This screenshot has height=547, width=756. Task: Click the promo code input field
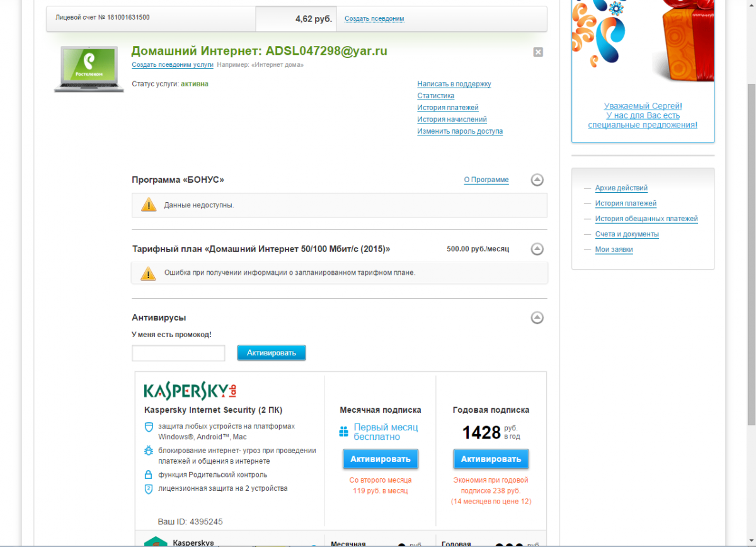pyautogui.click(x=178, y=353)
